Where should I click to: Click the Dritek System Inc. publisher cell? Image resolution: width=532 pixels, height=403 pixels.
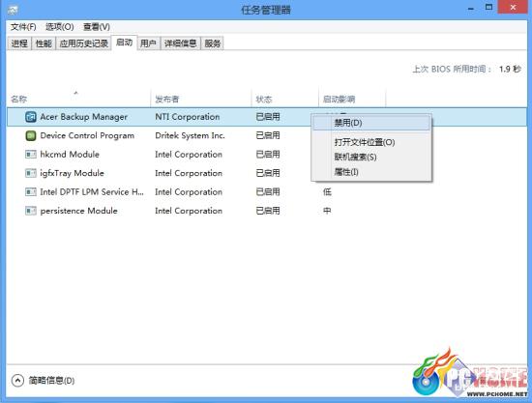pos(190,135)
